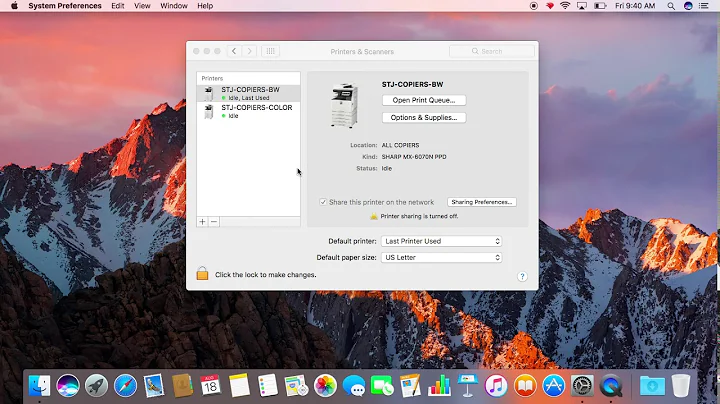720x404 pixels.
Task: Click the lock icon to make changes
Action: [x=202, y=273]
